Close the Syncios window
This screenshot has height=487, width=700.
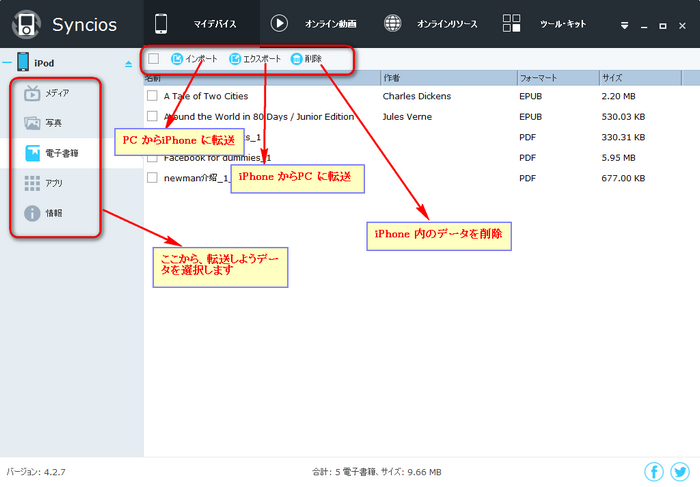[x=682, y=26]
